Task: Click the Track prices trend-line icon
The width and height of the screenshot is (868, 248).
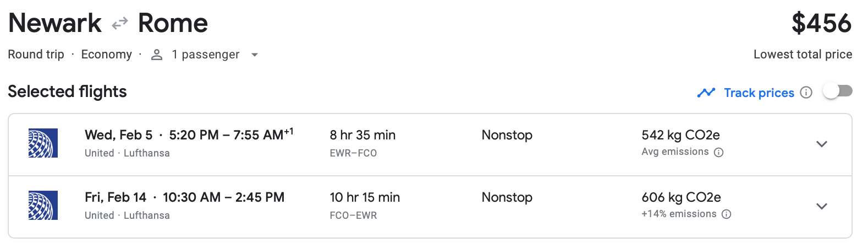Action: (706, 93)
